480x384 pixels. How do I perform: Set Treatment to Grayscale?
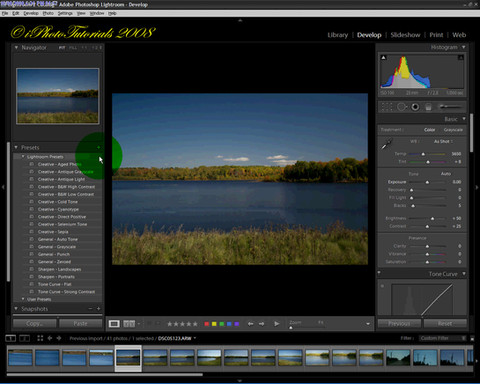pyautogui.click(x=453, y=130)
